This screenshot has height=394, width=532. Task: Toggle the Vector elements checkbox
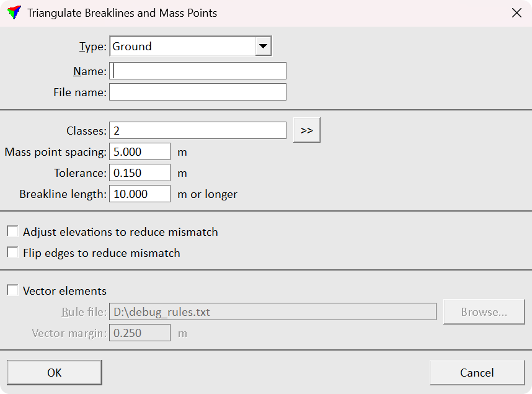(x=12, y=291)
